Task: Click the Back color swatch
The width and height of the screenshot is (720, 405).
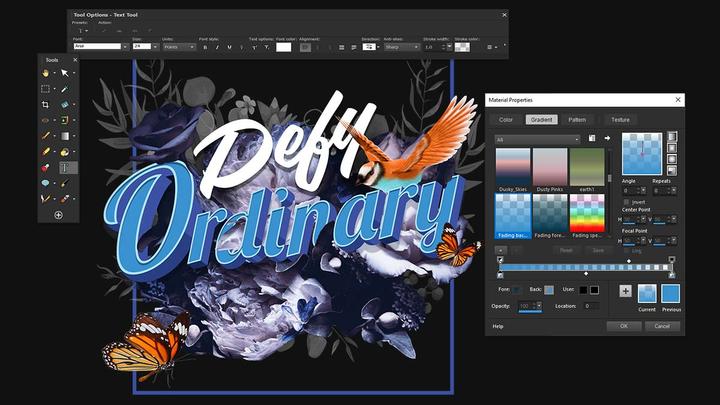Action: click(x=549, y=290)
